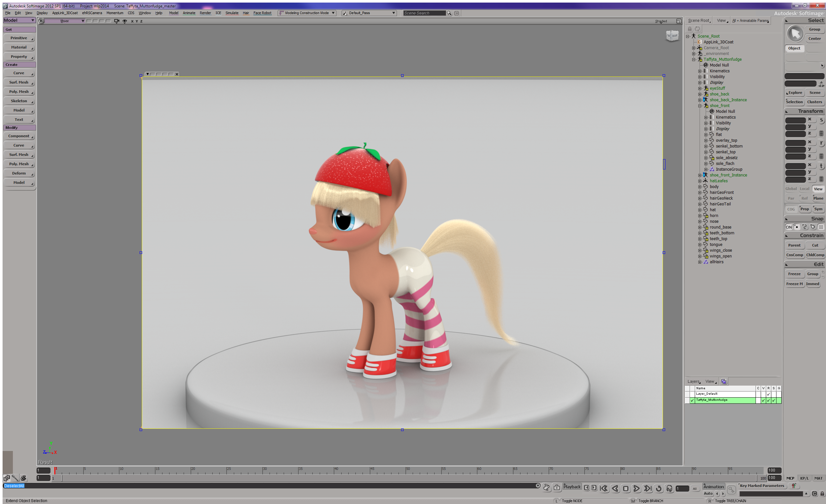Screen dimensions: 826x504
Task: Toggle snap ON button
Action: pos(789,227)
